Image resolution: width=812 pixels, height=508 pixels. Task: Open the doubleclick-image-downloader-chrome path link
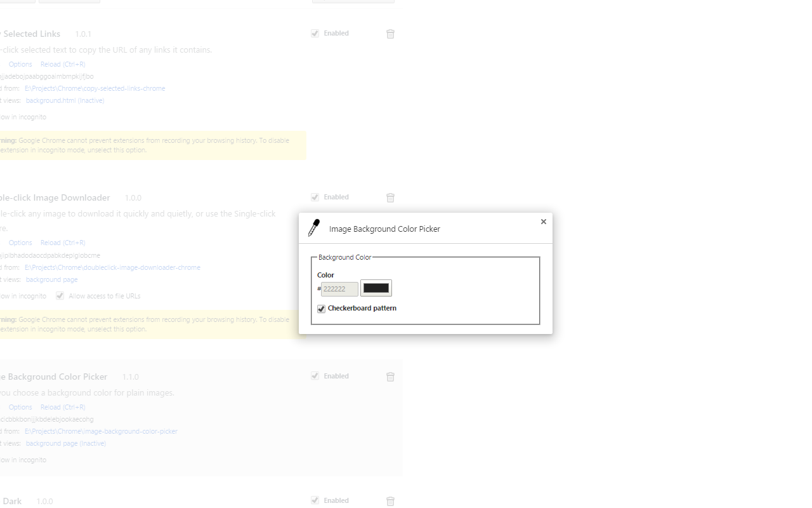(112, 267)
